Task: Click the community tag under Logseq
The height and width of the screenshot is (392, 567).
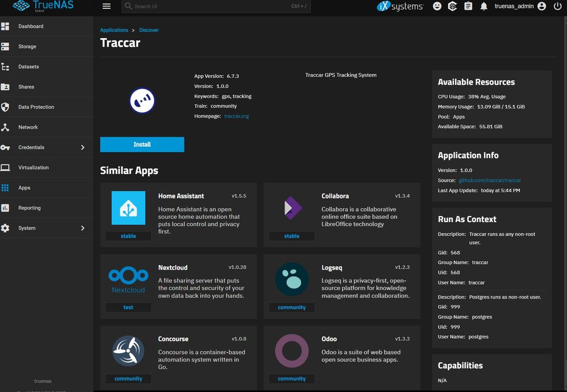Action: 292,307
